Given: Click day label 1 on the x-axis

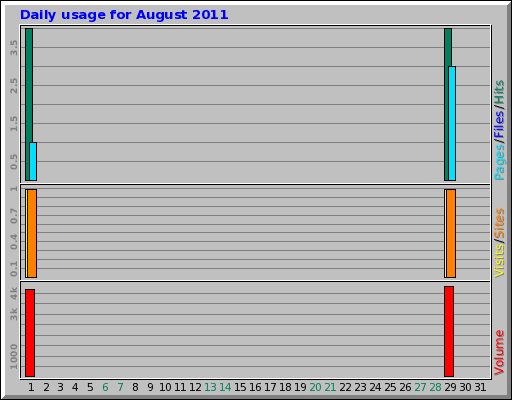Looking at the screenshot, I should (31, 387).
